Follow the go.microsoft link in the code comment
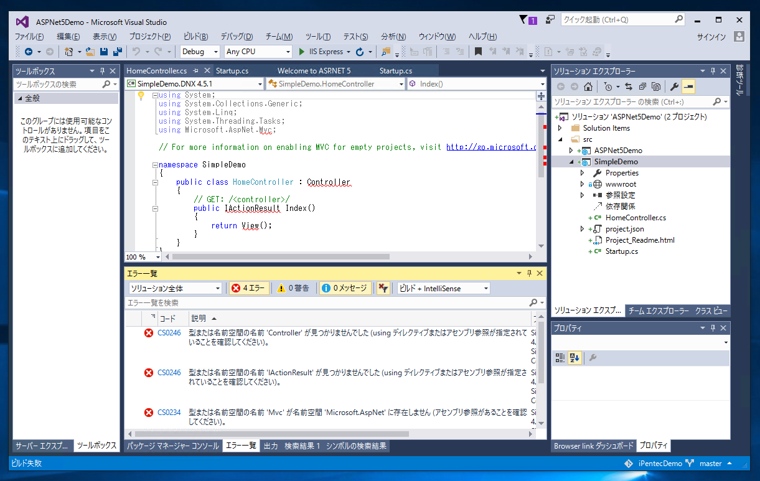The width and height of the screenshot is (760, 481). [491, 147]
